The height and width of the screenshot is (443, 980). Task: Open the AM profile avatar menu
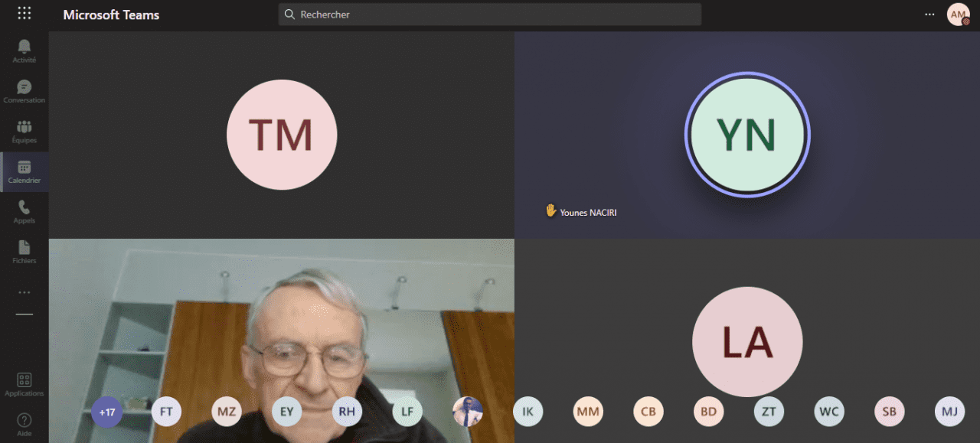958,14
